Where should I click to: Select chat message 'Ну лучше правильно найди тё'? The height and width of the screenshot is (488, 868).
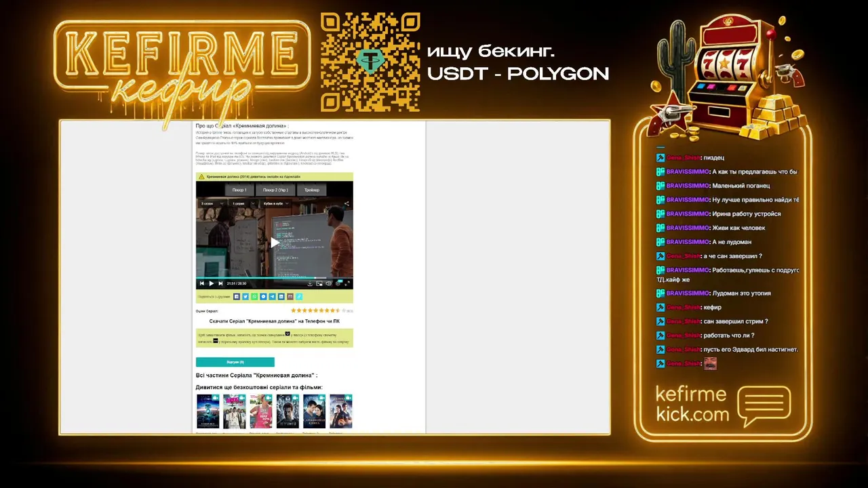(x=755, y=200)
